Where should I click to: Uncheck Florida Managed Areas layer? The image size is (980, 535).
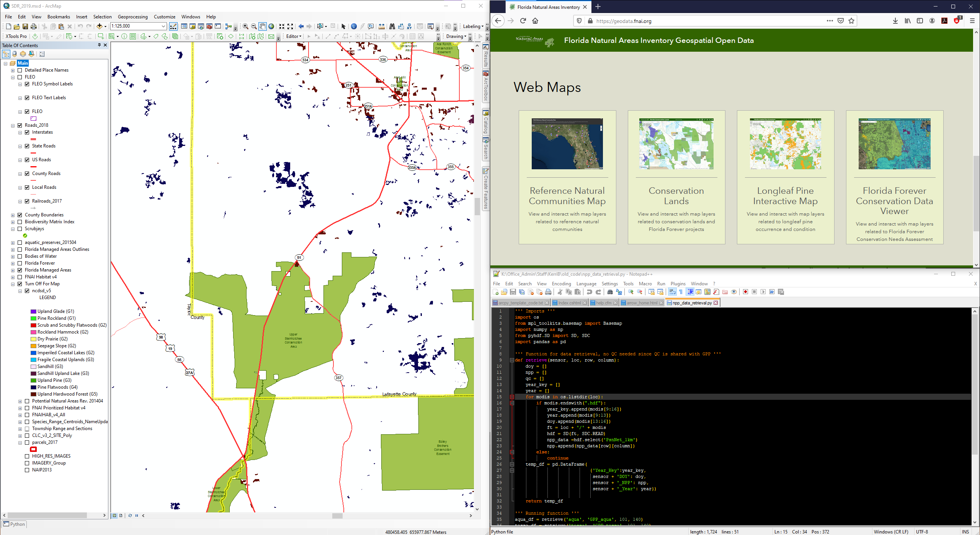tap(20, 270)
